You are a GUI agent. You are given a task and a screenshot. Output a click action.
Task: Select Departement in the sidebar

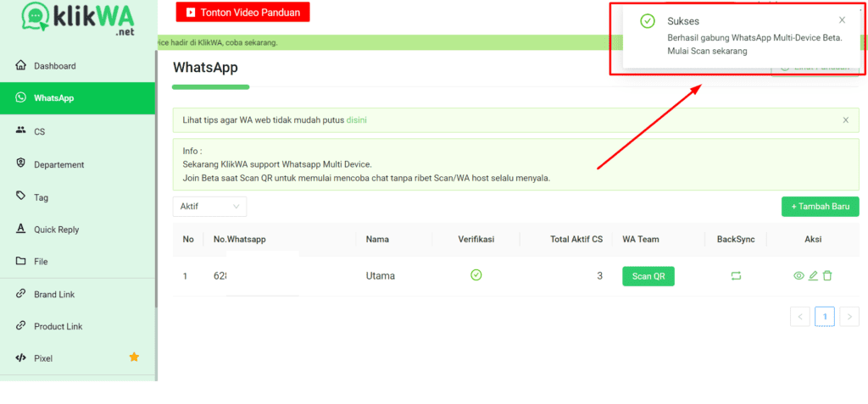pos(58,164)
